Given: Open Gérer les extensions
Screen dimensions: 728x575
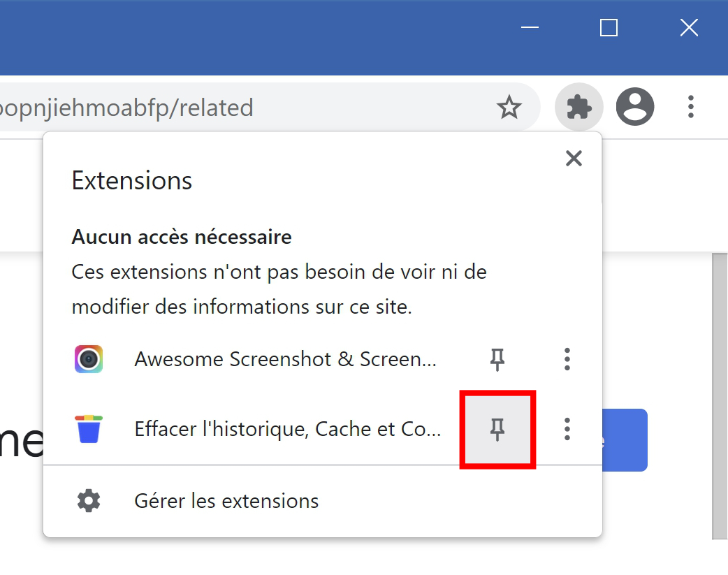Looking at the screenshot, I should point(226,501).
